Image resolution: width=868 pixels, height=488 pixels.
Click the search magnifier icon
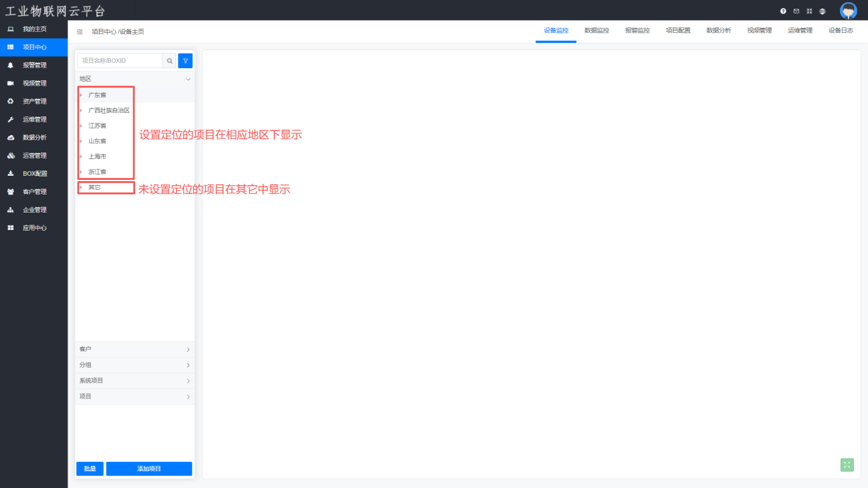170,61
